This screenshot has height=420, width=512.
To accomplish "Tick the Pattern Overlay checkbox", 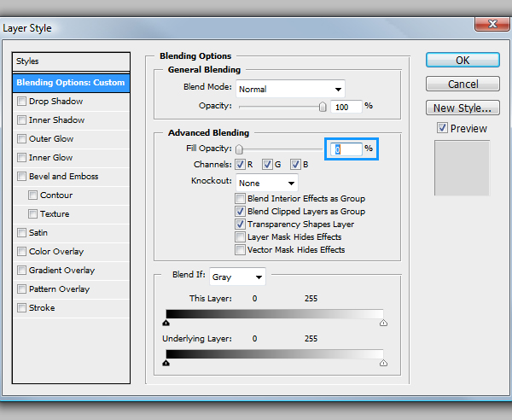I will [21, 289].
